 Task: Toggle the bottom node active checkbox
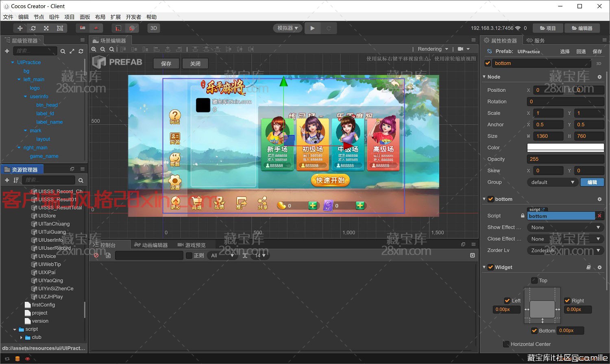click(x=488, y=63)
